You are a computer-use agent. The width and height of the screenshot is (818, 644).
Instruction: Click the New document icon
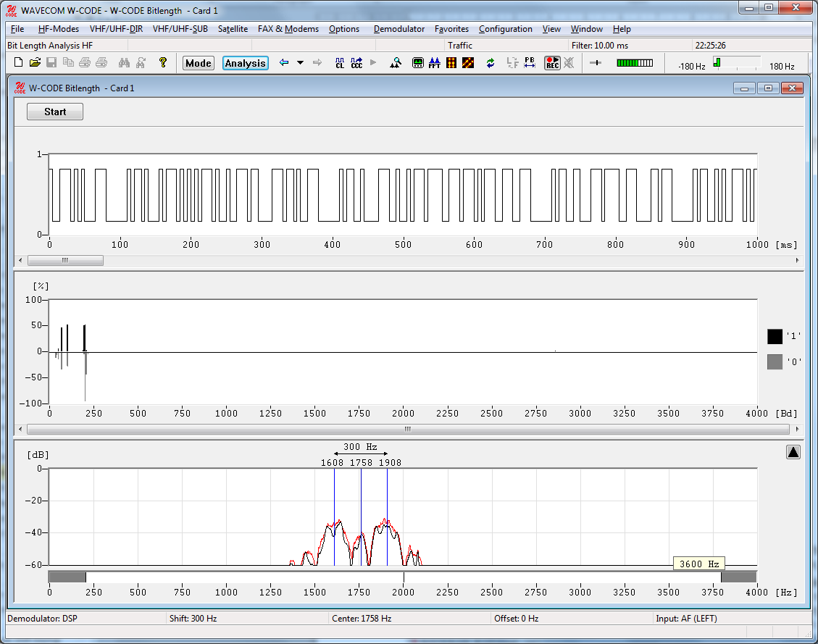[x=18, y=62]
